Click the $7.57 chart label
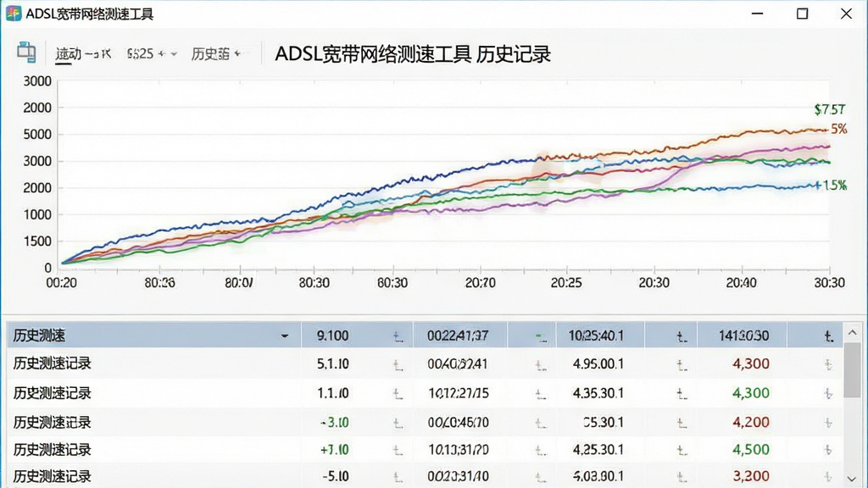Screen dimensions: 868x488 click(x=829, y=109)
